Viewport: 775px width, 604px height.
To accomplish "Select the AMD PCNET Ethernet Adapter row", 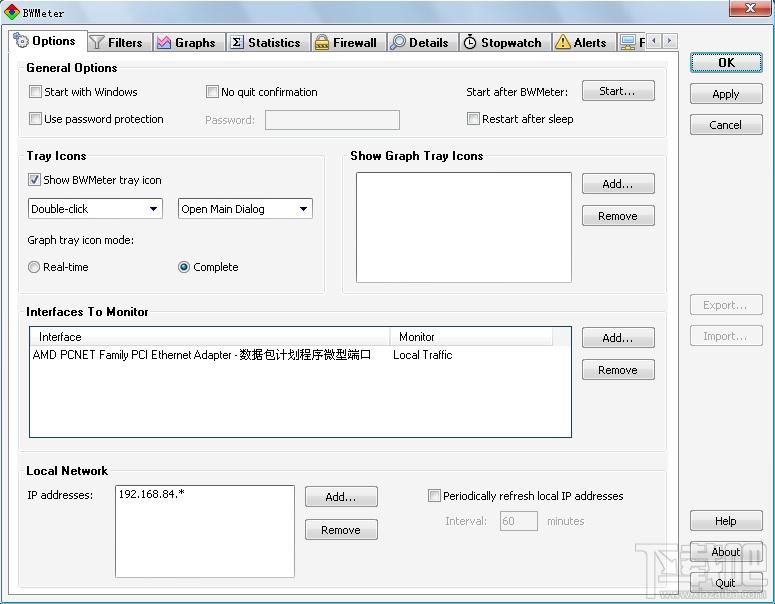I will click(300, 355).
